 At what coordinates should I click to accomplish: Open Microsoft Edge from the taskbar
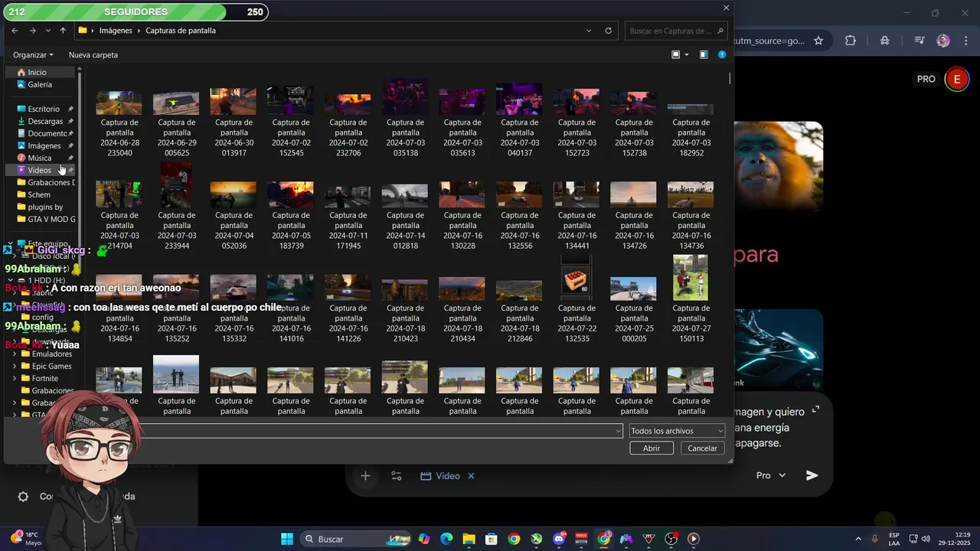pyautogui.click(x=446, y=539)
